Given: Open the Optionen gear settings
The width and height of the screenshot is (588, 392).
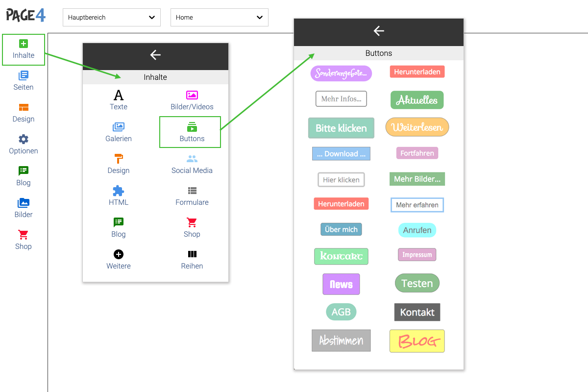Looking at the screenshot, I should click(24, 145).
